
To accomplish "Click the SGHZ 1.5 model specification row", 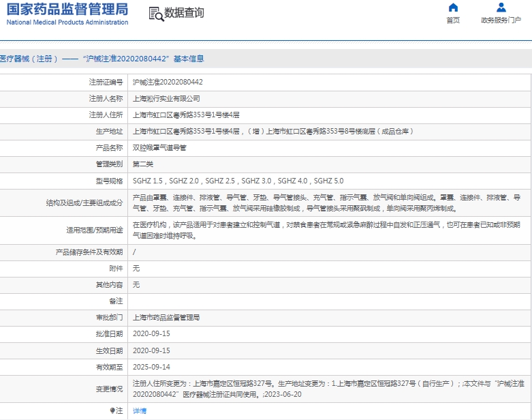I will [x=238, y=181].
